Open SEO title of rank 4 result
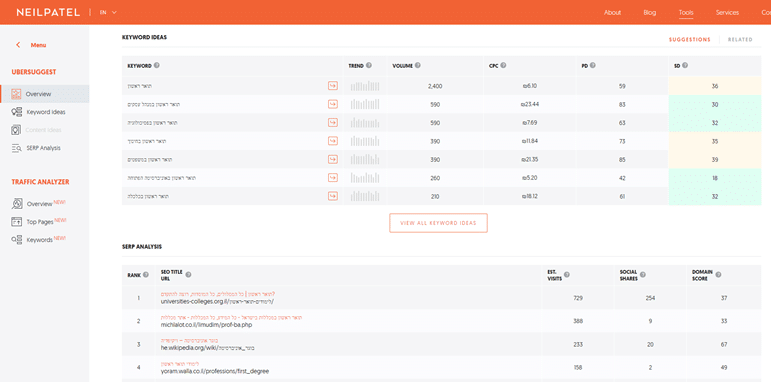Screen dimensions: 771x382 click(x=180, y=364)
